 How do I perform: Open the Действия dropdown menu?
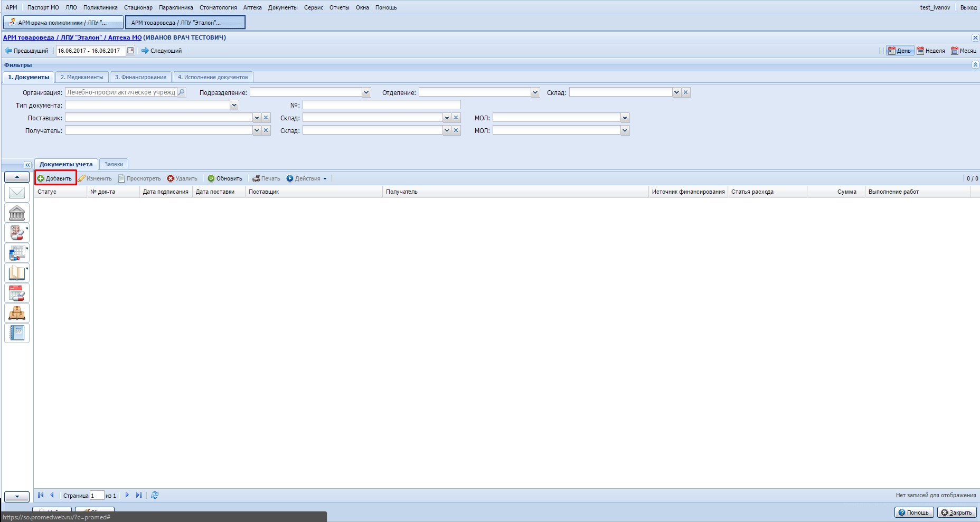(x=307, y=178)
